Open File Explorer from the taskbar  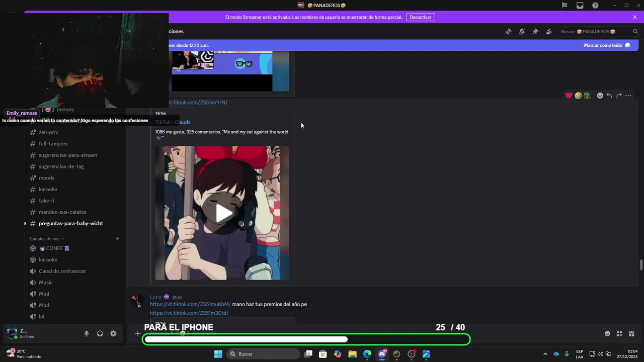(x=352, y=354)
